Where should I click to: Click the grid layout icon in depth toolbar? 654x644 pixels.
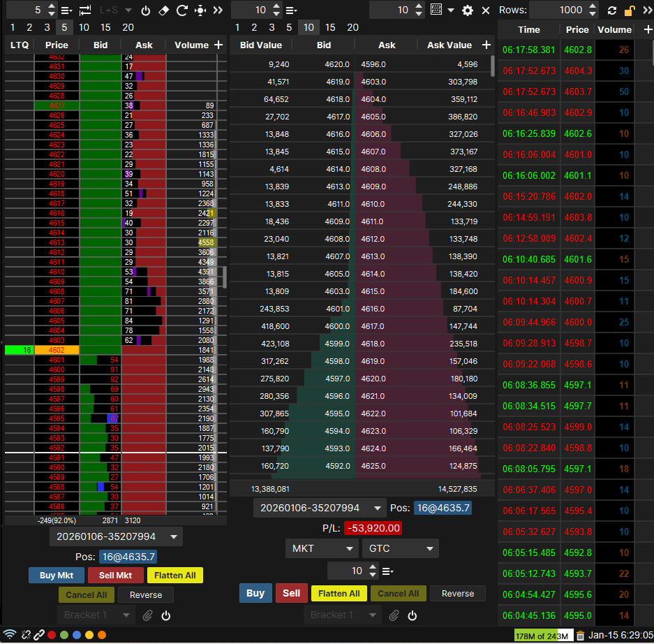(x=436, y=10)
